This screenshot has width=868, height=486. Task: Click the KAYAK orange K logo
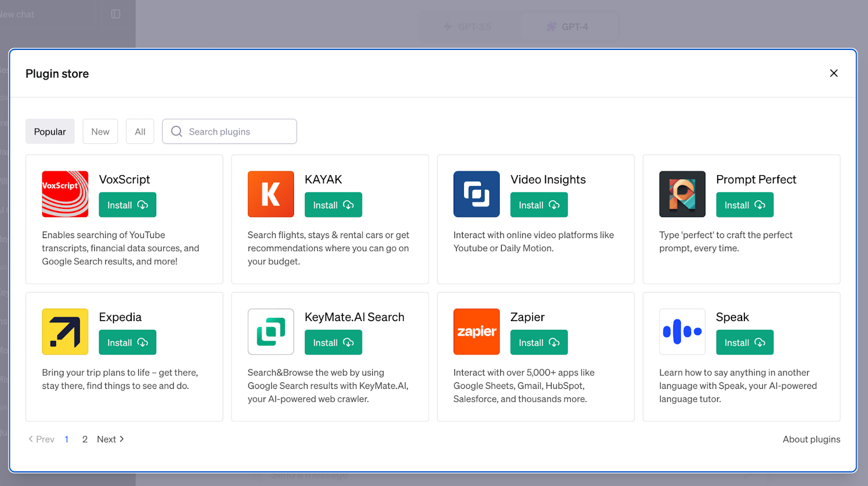[271, 194]
